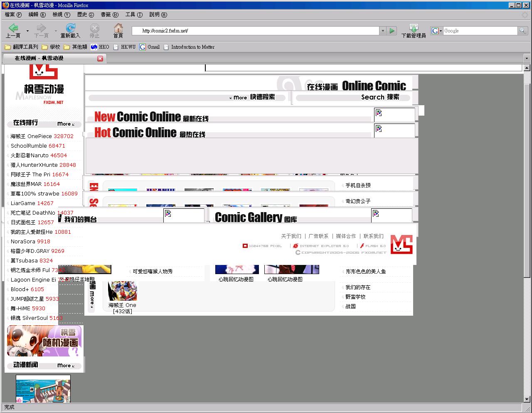Click the search magnifier icon

522,31
